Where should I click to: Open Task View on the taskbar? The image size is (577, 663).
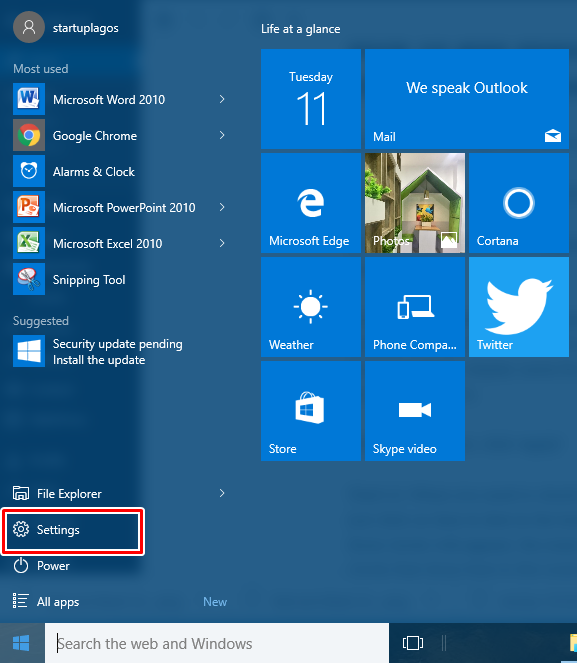click(413, 643)
